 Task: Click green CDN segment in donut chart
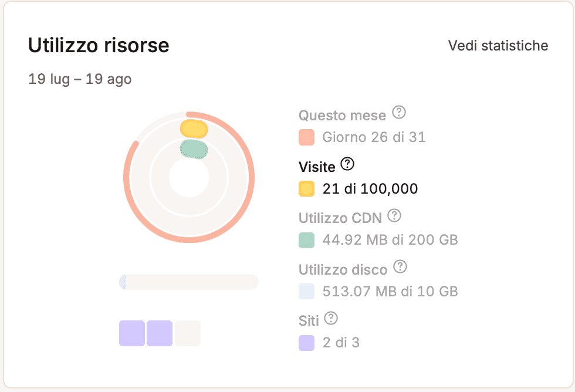(x=194, y=149)
